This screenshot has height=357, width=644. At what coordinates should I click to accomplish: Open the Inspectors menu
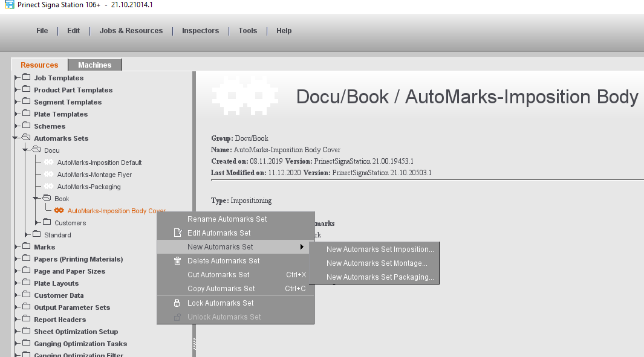point(200,31)
